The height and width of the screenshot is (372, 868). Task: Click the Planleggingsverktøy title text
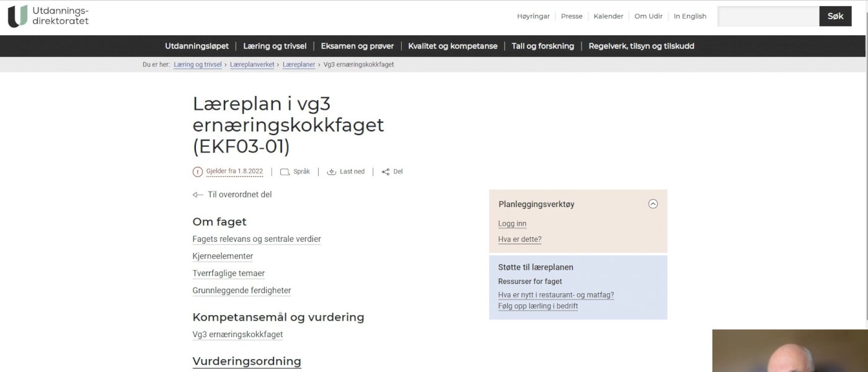(536, 204)
